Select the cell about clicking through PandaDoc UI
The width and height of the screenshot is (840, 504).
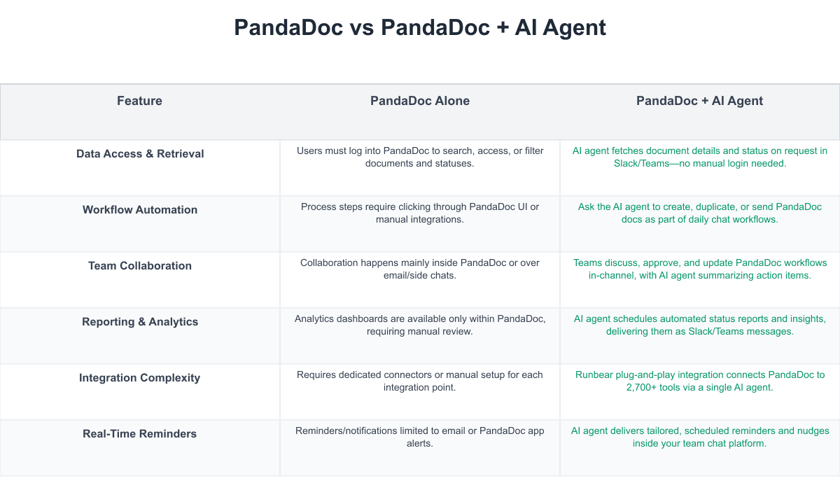pos(420,213)
